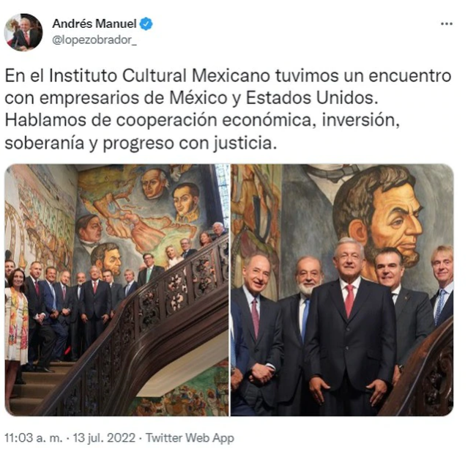Select the 13 jul. 2022 date
476x452 pixels.
(x=104, y=438)
